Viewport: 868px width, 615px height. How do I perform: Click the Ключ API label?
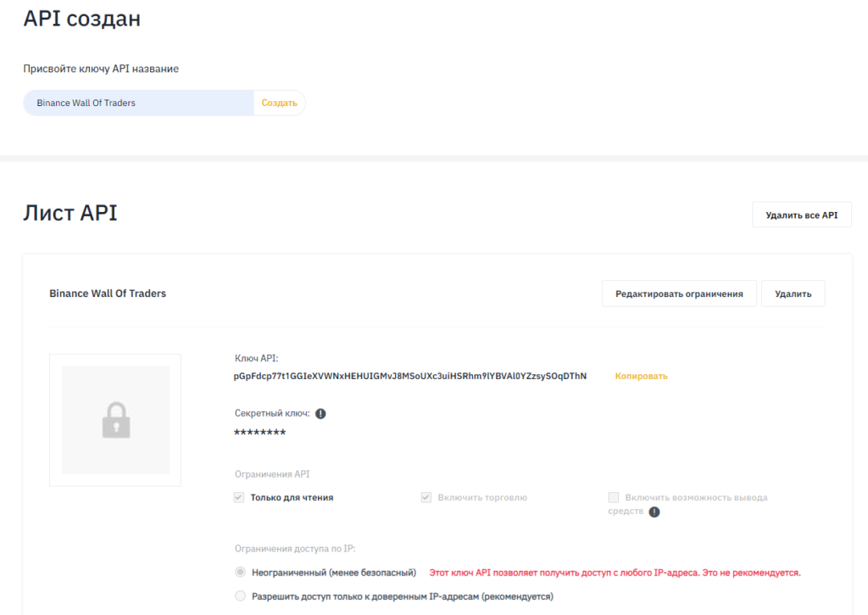click(x=256, y=357)
